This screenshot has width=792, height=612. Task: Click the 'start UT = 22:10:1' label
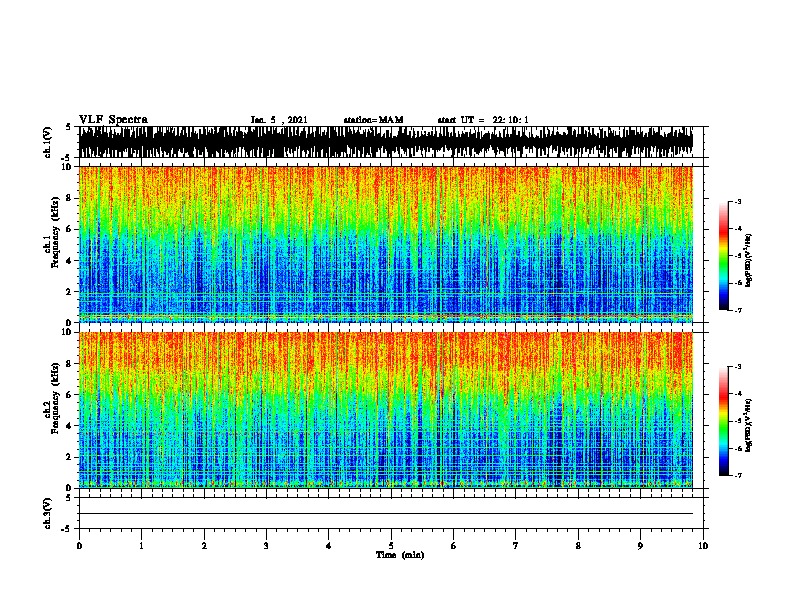click(483, 120)
